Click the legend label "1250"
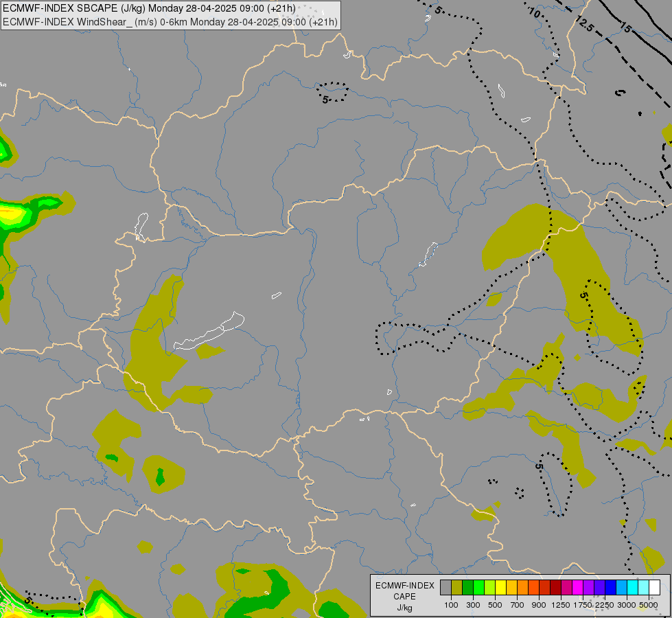 [x=561, y=605]
